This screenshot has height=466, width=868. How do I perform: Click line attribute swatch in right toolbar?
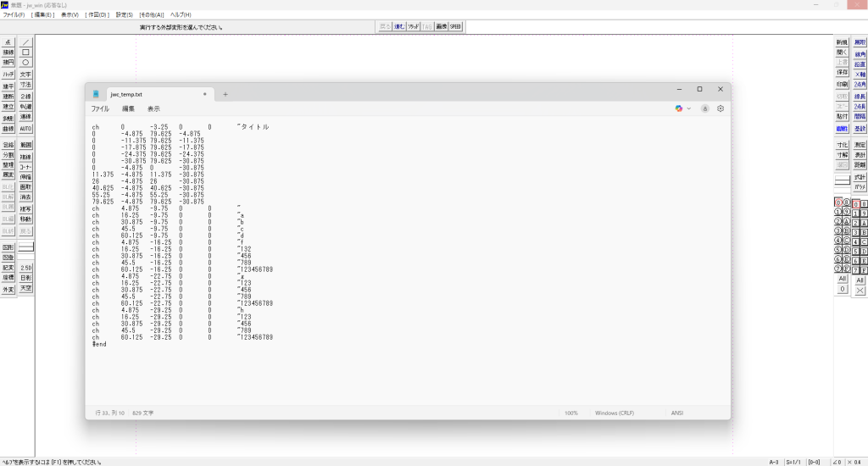pyautogui.click(x=842, y=180)
